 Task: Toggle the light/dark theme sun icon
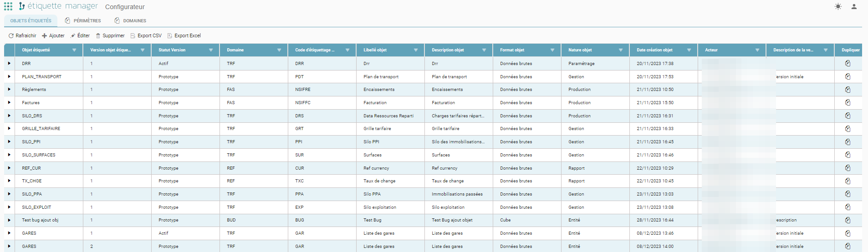838,6
